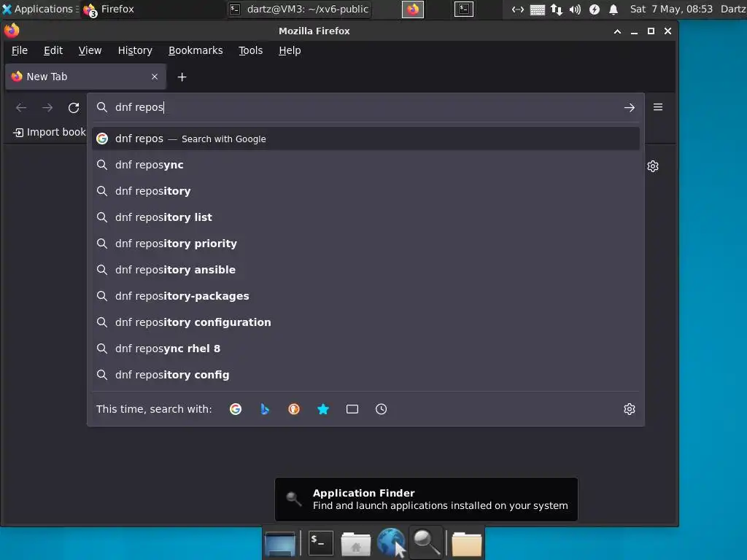Open the Bookmarks menu

pos(196,50)
